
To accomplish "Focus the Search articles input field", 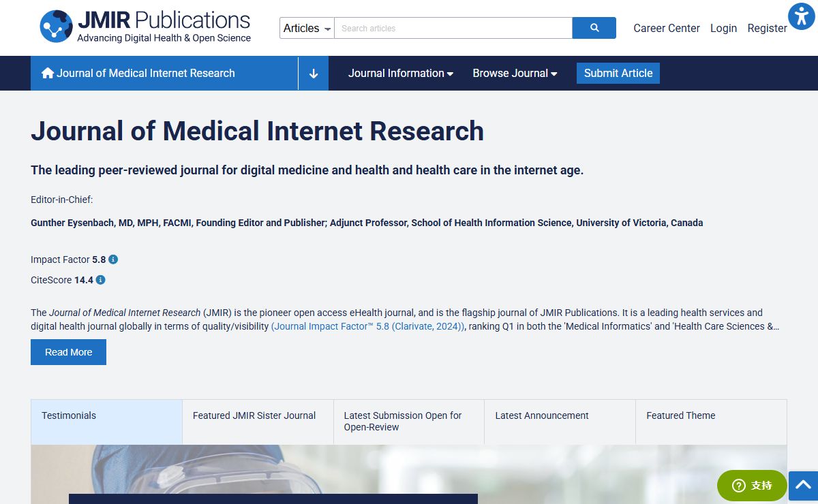I will [x=453, y=28].
